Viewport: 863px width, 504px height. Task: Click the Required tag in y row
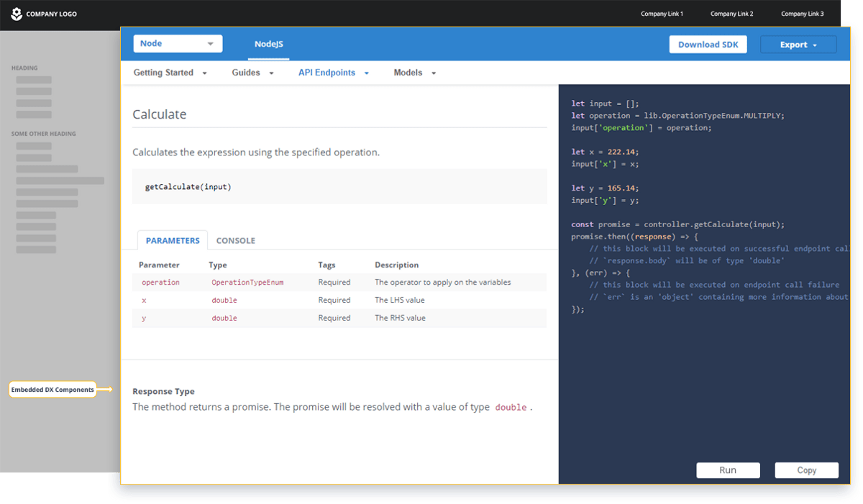pos(334,319)
